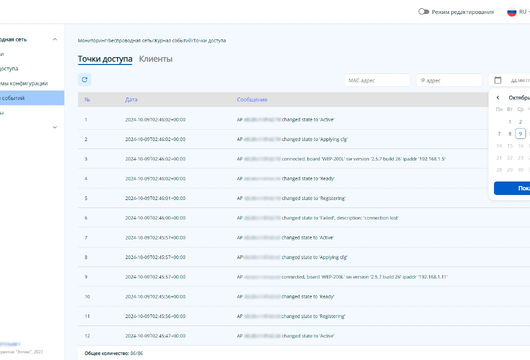Open the calendar icon in date field
This screenshot has width=530, height=360.
(498, 80)
